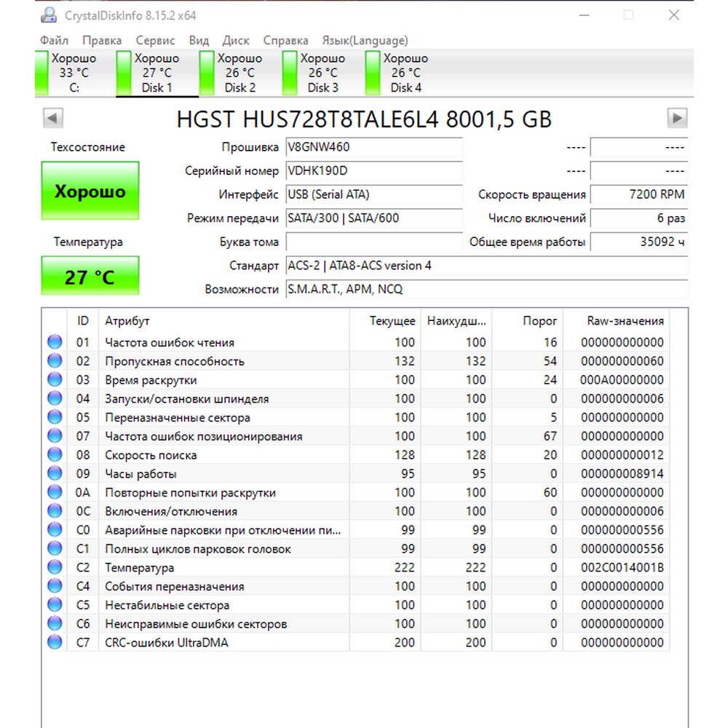Click the Стандарт field ACS-2 | ATA8-ACS
The width and height of the screenshot is (728, 728).
tap(486, 266)
